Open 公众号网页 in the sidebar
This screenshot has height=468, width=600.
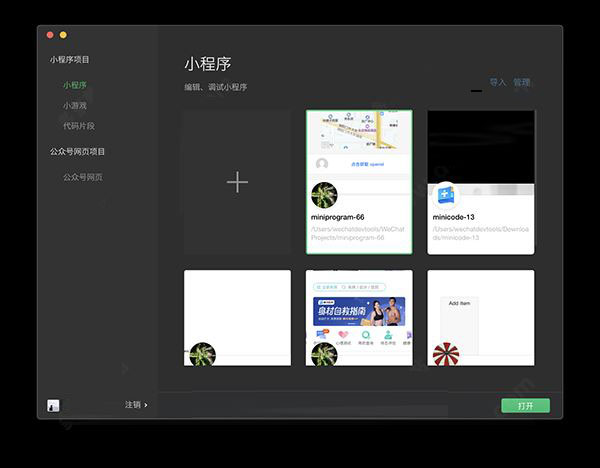[x=83, y=177]
